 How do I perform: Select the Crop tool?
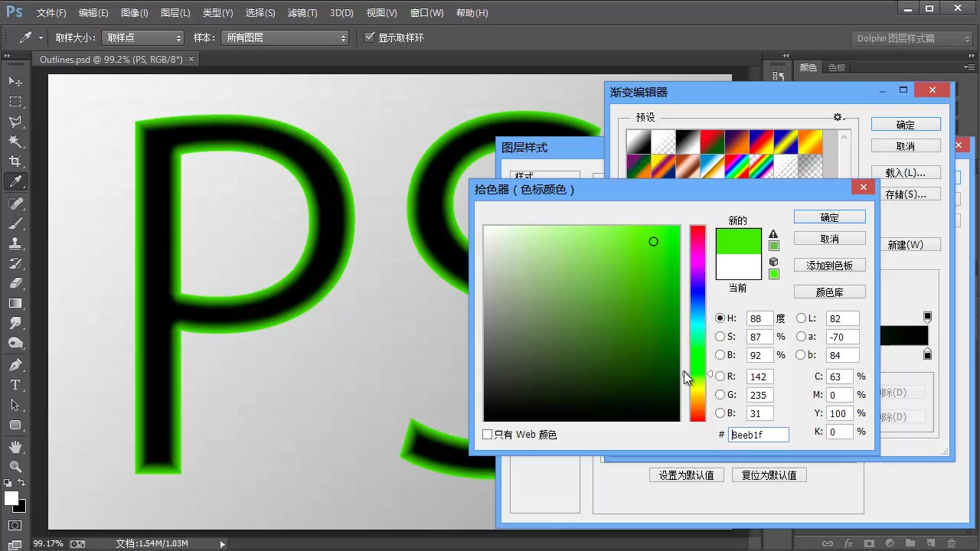[15, 161]
